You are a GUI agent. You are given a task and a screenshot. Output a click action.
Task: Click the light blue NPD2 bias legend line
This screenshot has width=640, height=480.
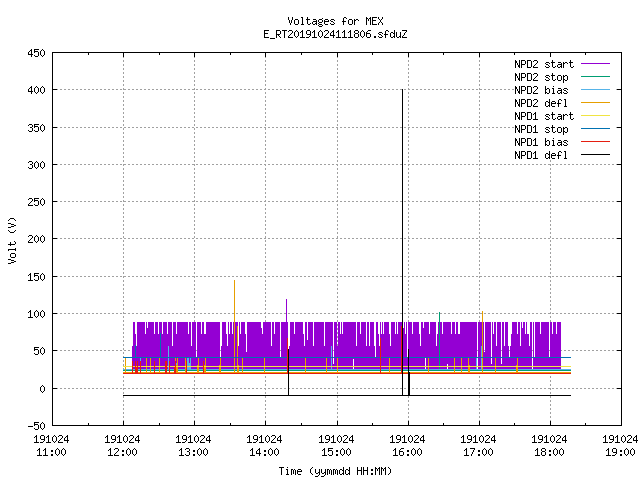click(x=596, y=90)
